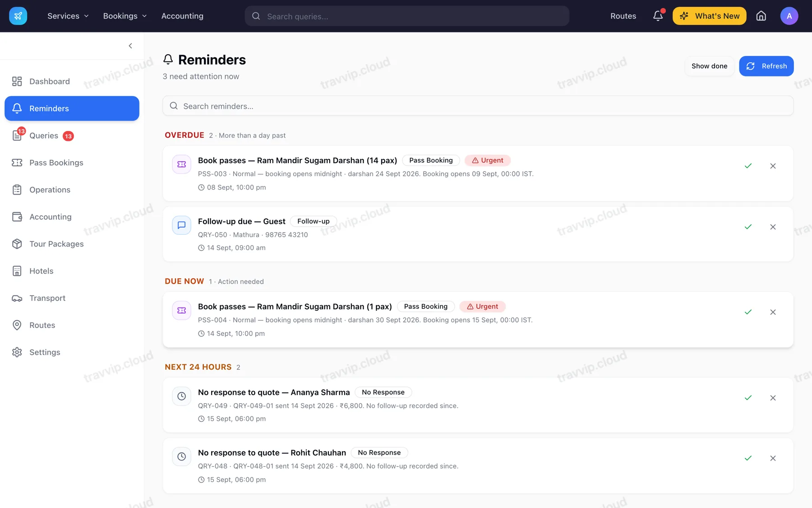
Task: Open Accounting in the sidebar
Action: pyautogui.click(x=72, y=217)
